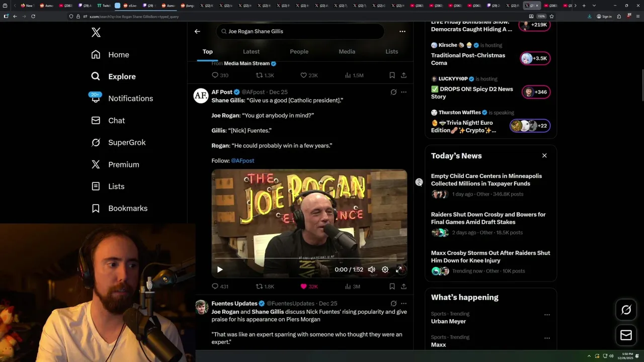
Task: Like the post with 23K likes
Action: coord(309,75)
